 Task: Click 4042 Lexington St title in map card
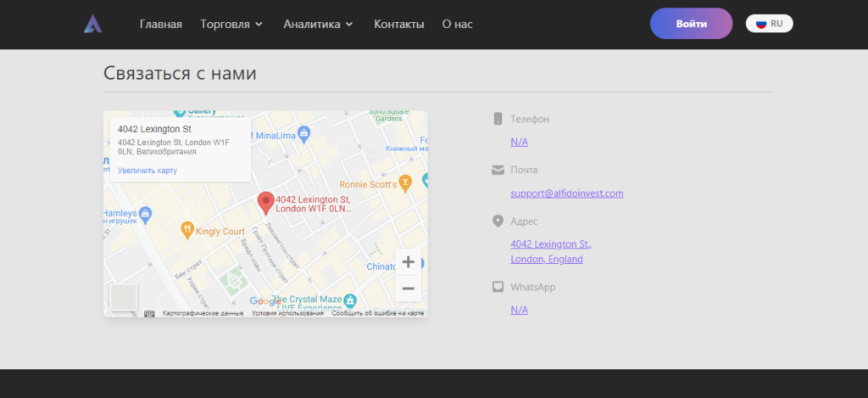tap(154, 129)
